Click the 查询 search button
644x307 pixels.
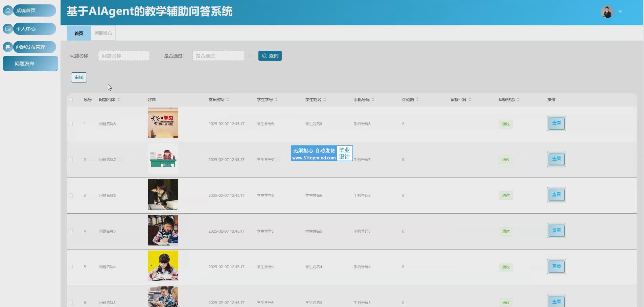click(270, 56)
